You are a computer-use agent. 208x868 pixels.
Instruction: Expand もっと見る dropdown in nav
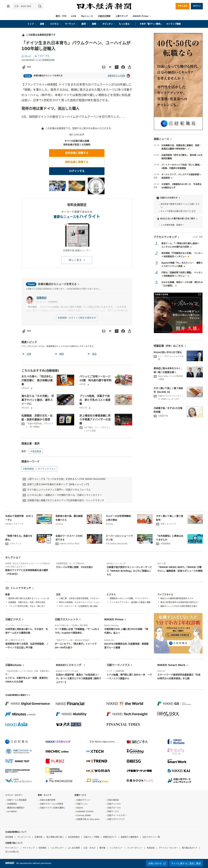click(125, 24)
